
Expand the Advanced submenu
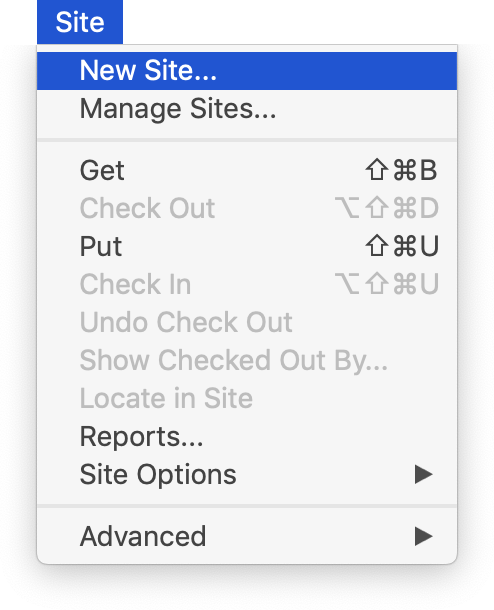pyautogui.click(x=247, y=536)
